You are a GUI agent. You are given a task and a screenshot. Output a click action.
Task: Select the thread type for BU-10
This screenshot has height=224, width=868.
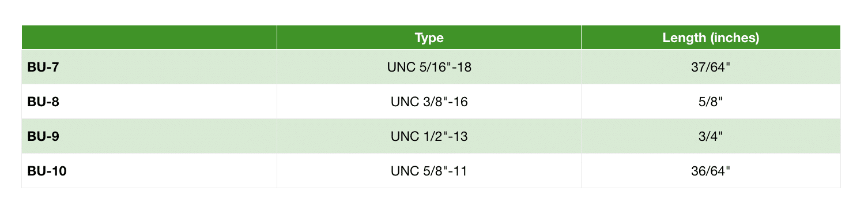[429, 171]
